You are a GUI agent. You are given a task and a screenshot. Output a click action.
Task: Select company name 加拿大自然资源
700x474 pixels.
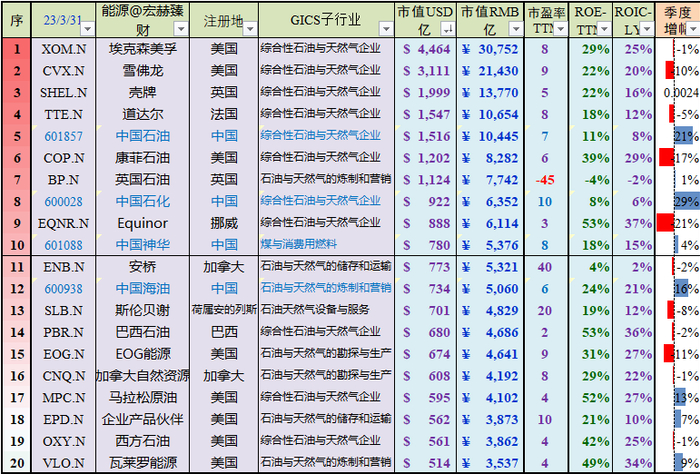[x=142, y=376]
